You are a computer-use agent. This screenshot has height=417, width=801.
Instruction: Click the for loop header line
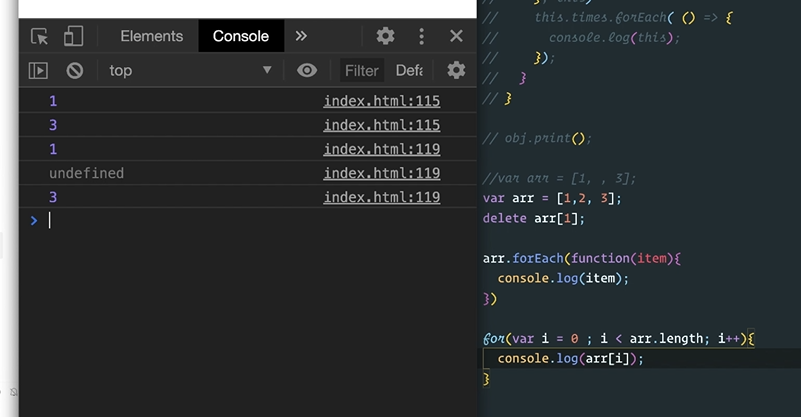point(618,339)
